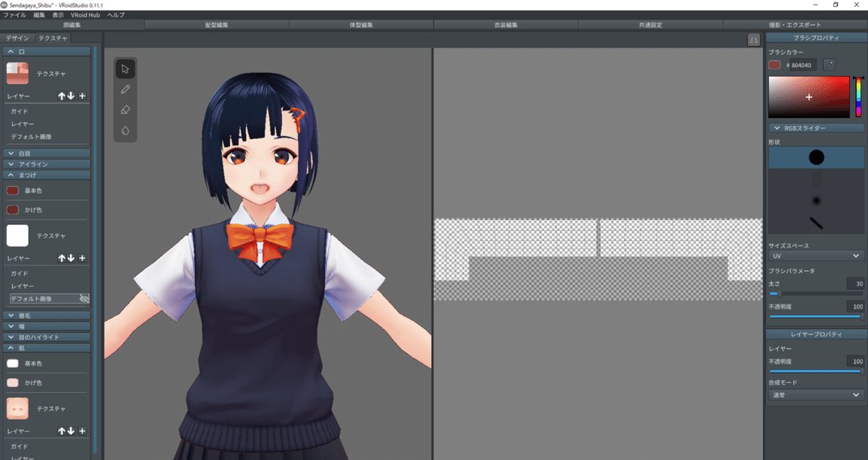Select the まつげ white texture thumbnail

[17, 235]
